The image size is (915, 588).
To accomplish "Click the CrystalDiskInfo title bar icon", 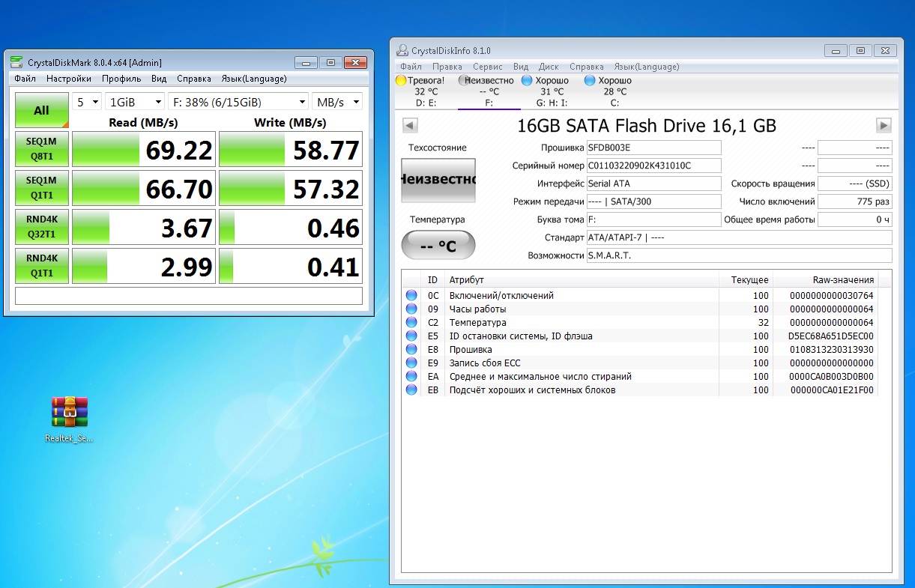I will tap(402, 50).
